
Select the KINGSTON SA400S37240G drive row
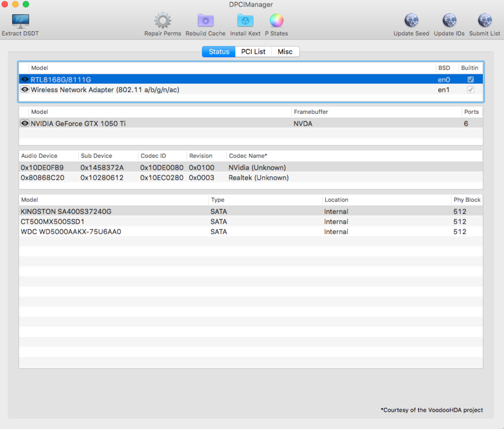coord(251,212)
